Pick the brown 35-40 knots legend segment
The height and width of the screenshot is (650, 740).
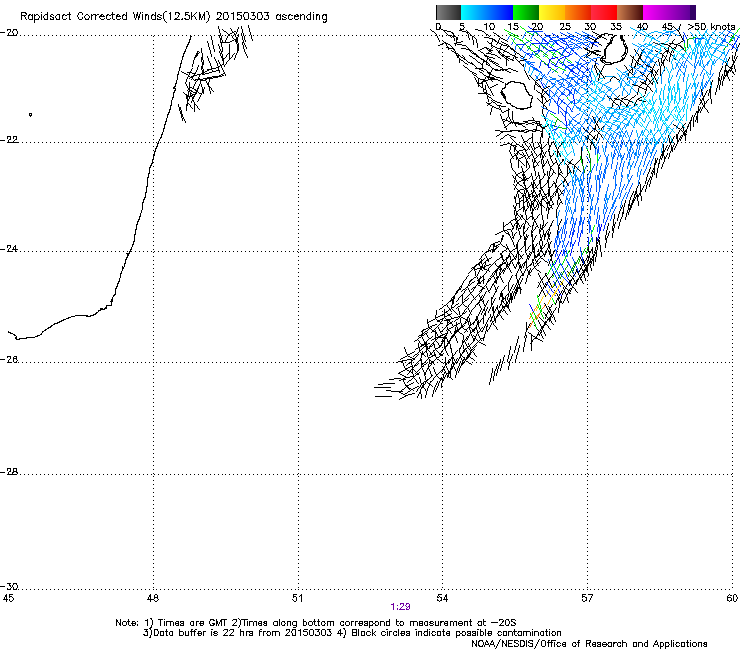point(630,12)
